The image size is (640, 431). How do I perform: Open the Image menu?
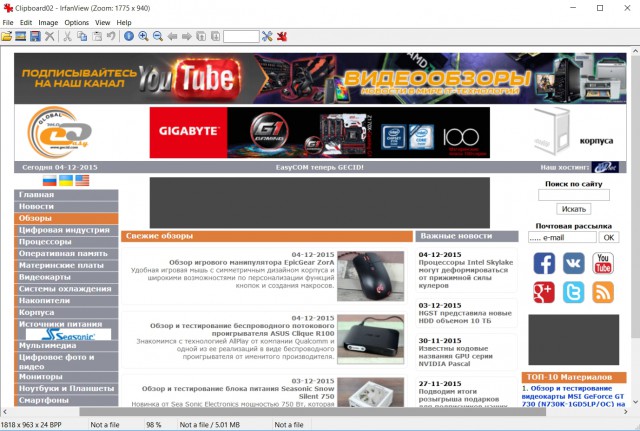(48, 22)
